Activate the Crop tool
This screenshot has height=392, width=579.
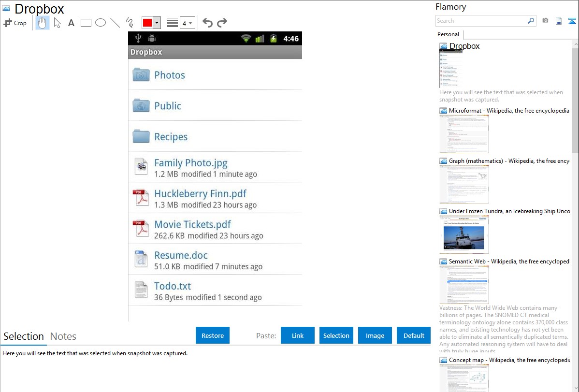tap(15, 23)
